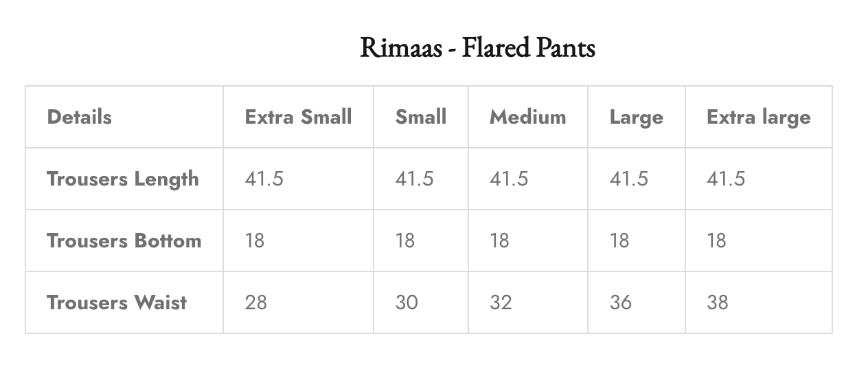This screenshot has width=868, height=378.
Task: Click the Extra large waist value 38
Action: click(x=718, y=302)
